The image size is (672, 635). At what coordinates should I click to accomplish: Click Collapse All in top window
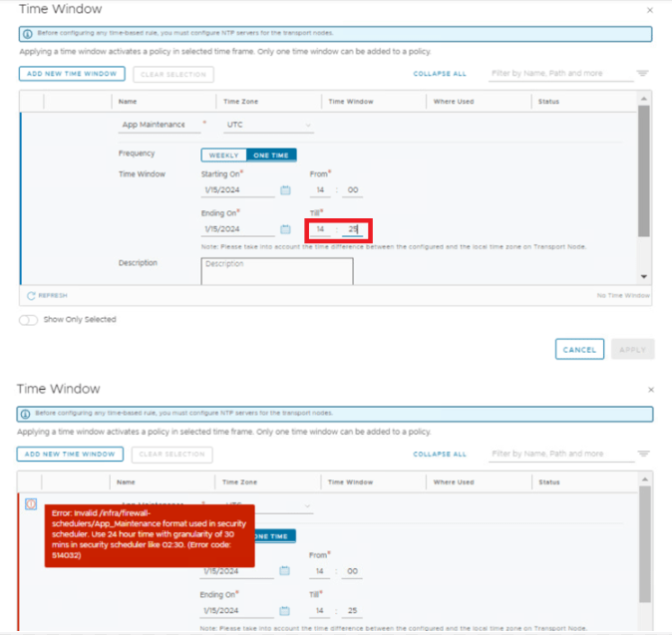click(x=440, y=74)
